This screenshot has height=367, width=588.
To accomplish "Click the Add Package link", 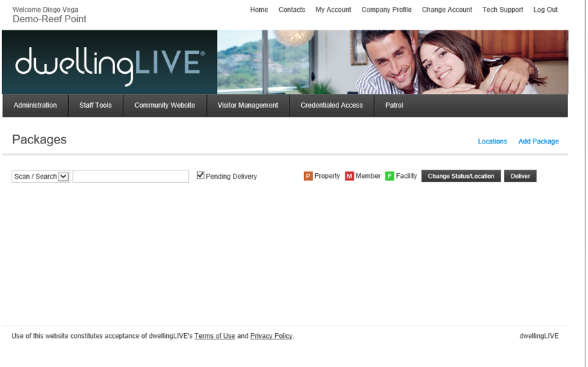I will (x=538, y=141).
